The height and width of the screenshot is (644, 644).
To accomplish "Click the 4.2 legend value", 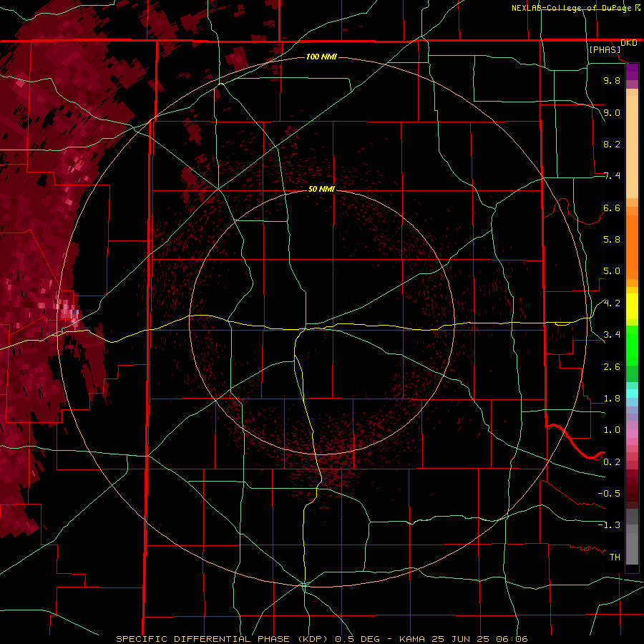I will coord(612,303).
